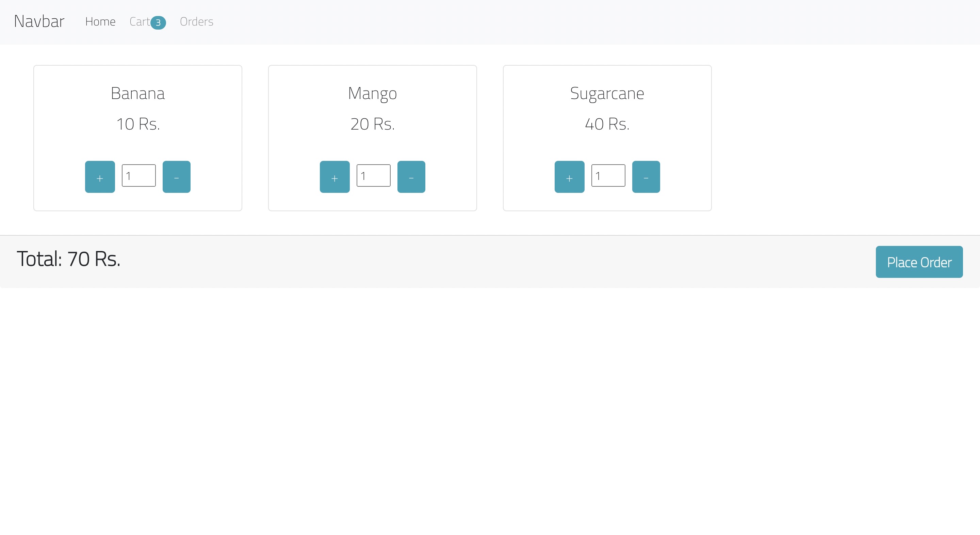Open the Orders page
980x535 pixels.
pyautogui.click(x=196, y=22)
